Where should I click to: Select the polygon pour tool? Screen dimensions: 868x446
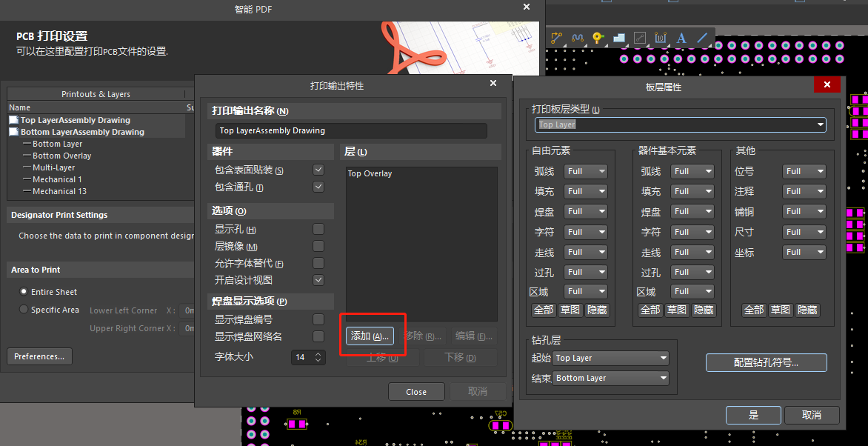click(619, 39)
